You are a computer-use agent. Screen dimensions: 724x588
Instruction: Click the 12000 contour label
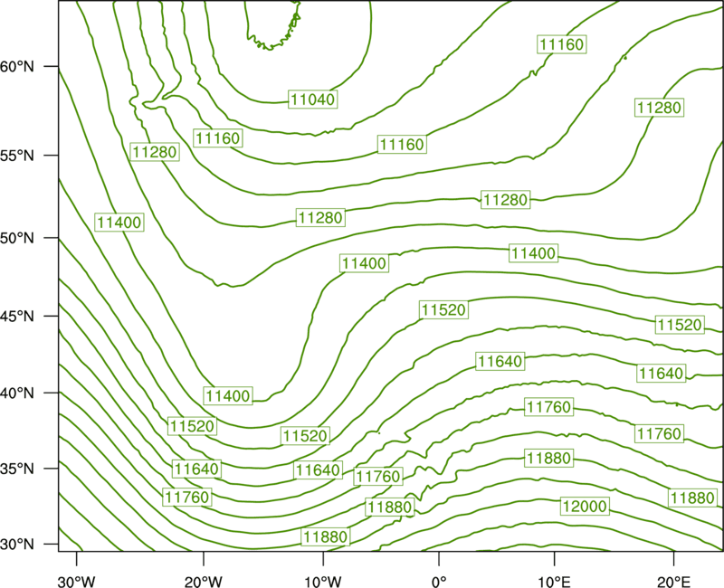[x=585, y=507]
